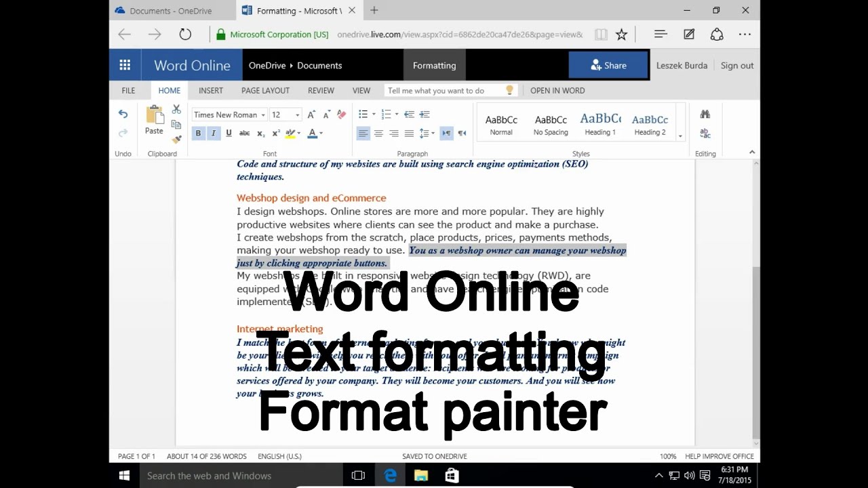Open the OneDrive breadcrumb link
This screenshot has height=488, width=868.
pos(267,65)
